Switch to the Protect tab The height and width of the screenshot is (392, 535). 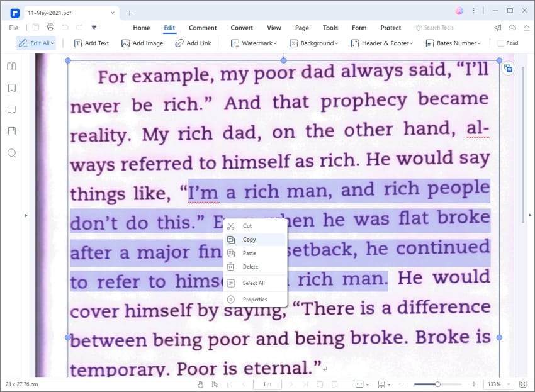coord(391,28)
